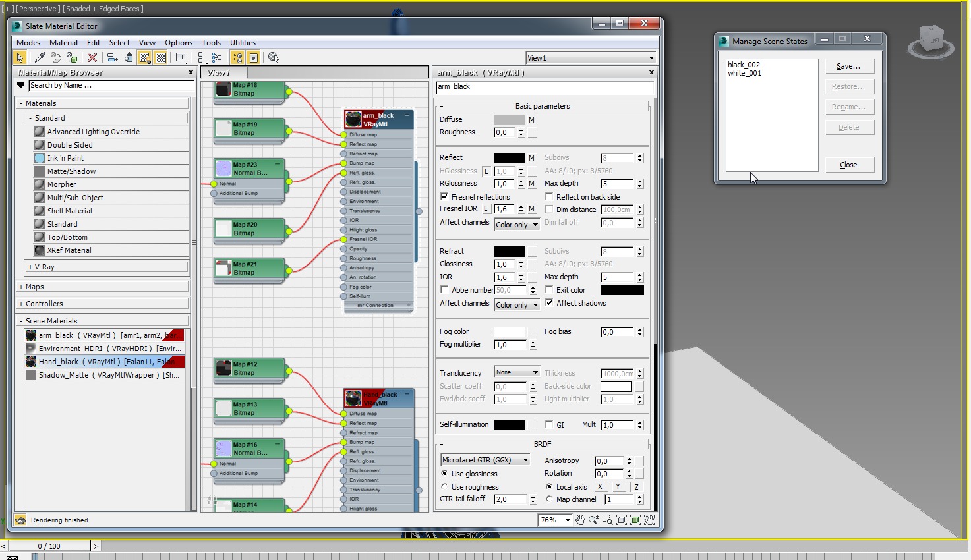
Task: Uncheck Fresnel reflections checkbox
Action: [x=444, y=196]
